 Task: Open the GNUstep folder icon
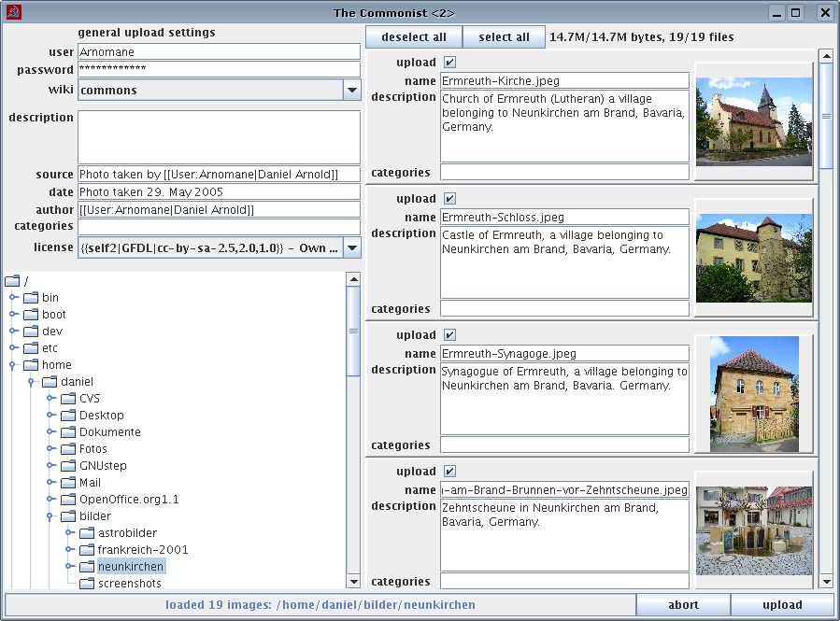point(67,465)
